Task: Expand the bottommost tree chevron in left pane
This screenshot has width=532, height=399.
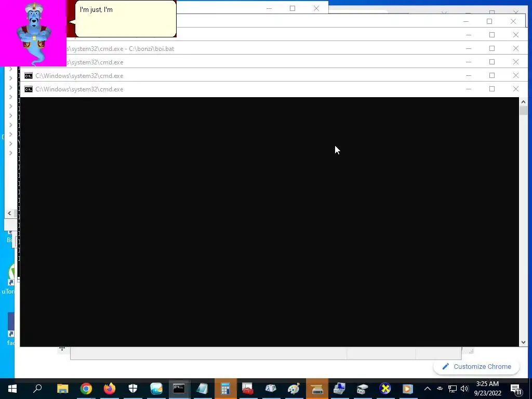Action: point(10,153)
